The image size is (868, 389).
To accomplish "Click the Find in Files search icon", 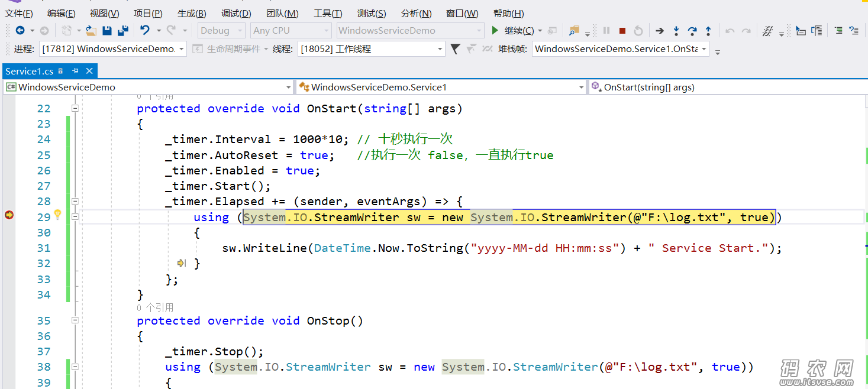I will pyautogui.click(x=574, y=30).
